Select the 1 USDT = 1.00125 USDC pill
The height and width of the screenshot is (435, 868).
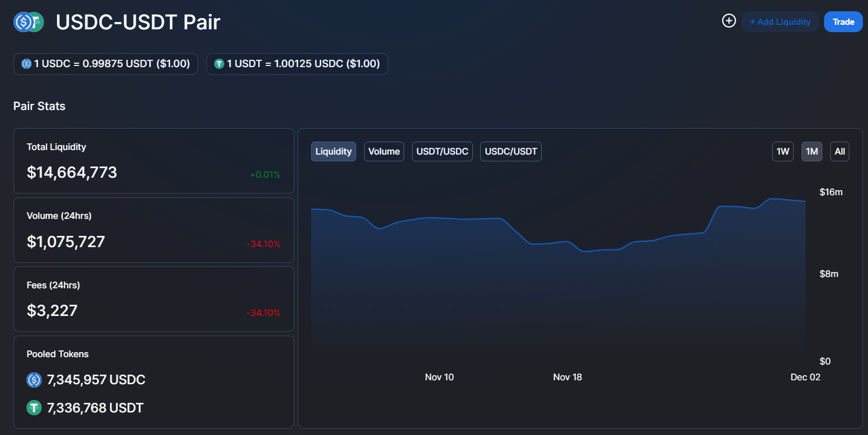(297, 64)
